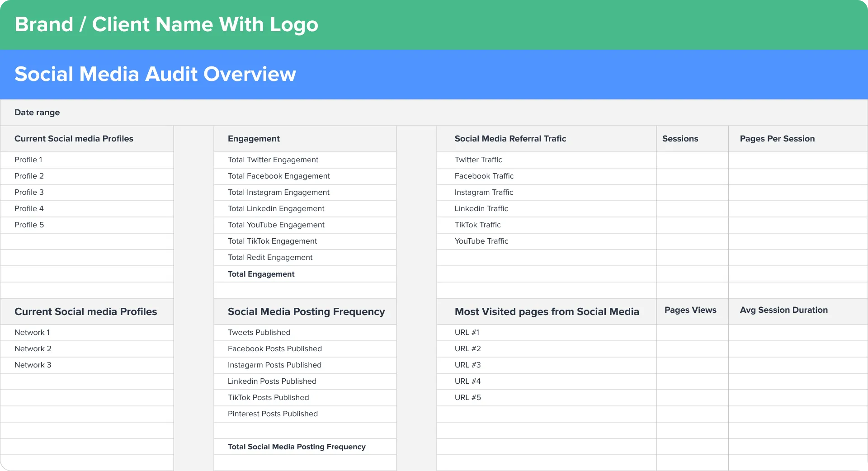Viewport: 868px width, 471px height.
Task: Select the Sessions column header
Action: 680,139
